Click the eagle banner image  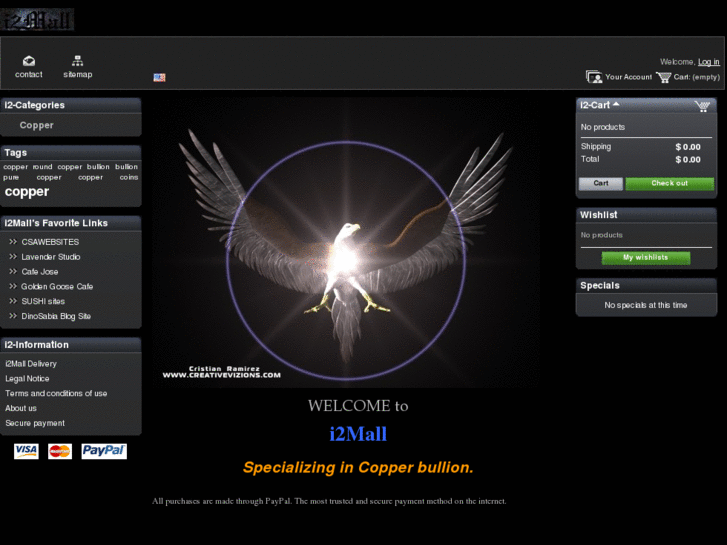click(x=346, y=243)
